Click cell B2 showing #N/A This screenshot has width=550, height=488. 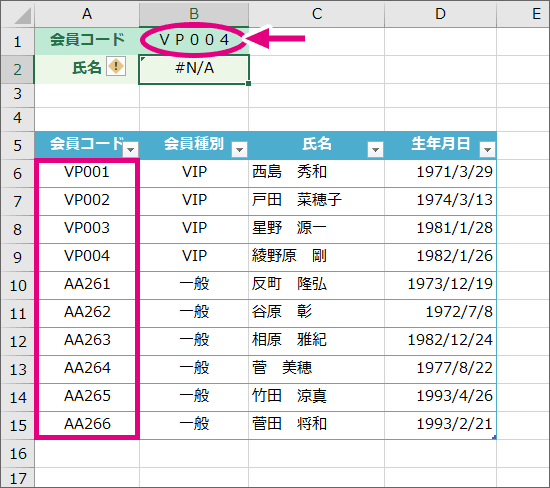click(194, 69)
